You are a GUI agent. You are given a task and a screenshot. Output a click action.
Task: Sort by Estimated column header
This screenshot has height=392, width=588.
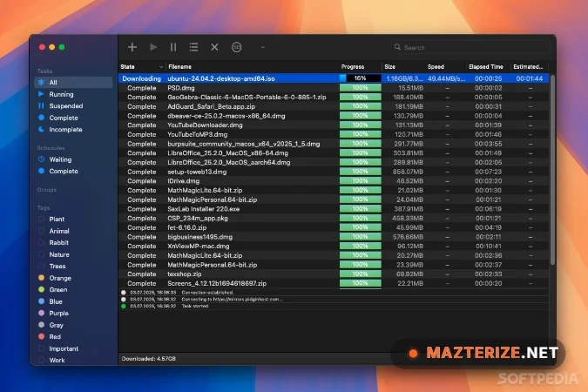pyautogui.click(x=529, y=67)
